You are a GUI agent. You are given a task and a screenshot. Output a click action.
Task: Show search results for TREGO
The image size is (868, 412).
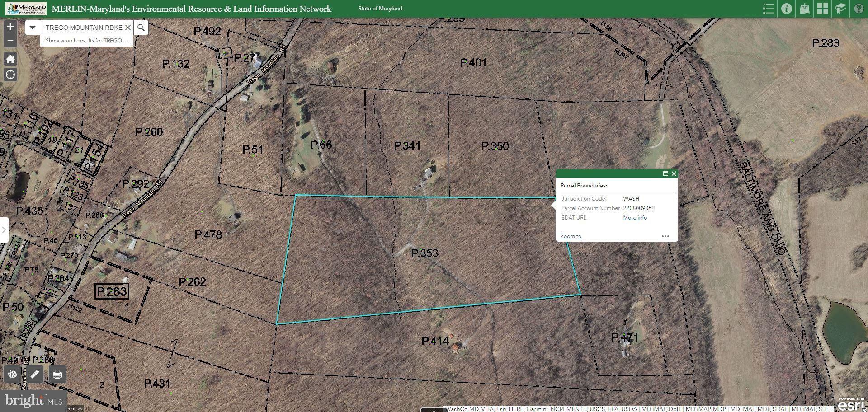point(86,41)
